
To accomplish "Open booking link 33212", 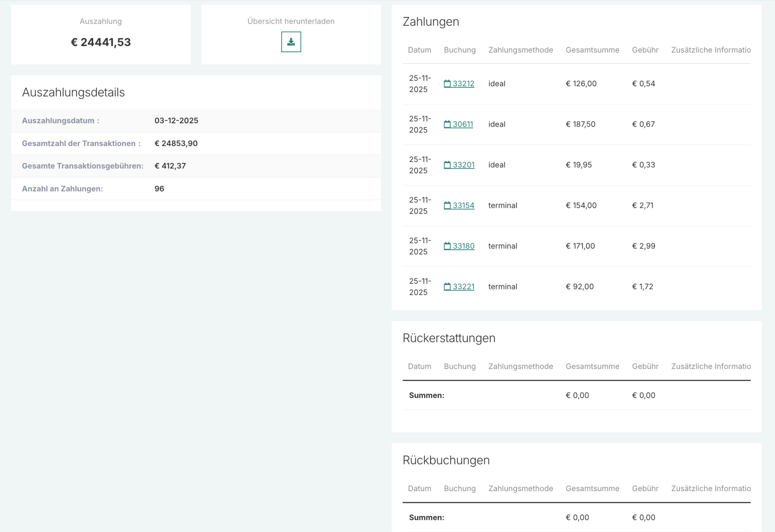I will point(464,84).
